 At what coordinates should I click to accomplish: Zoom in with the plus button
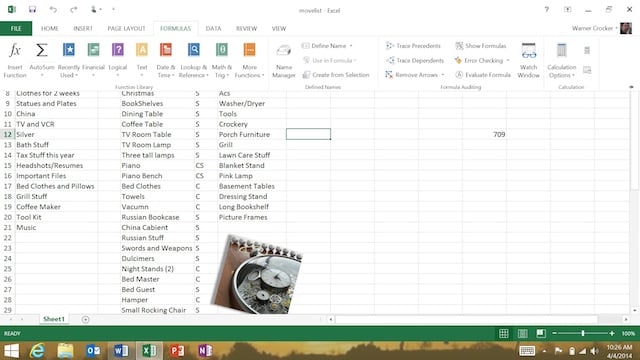click(611, 333)
